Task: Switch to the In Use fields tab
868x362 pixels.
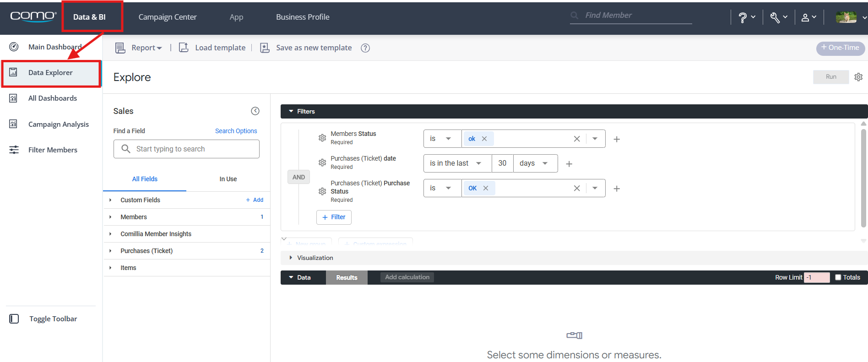Action: pos(228,179)
